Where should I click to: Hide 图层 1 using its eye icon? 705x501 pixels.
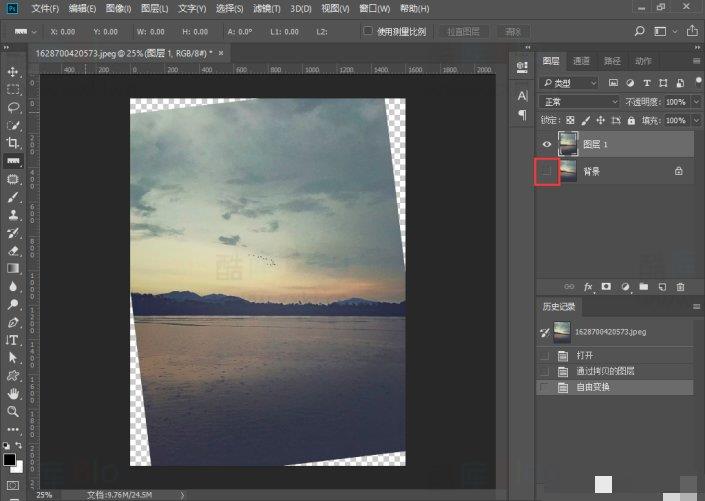tap(547, 144)
